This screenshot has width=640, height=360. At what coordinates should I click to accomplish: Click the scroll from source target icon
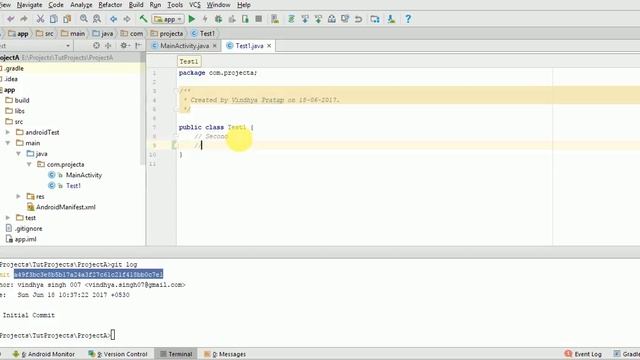96,46
